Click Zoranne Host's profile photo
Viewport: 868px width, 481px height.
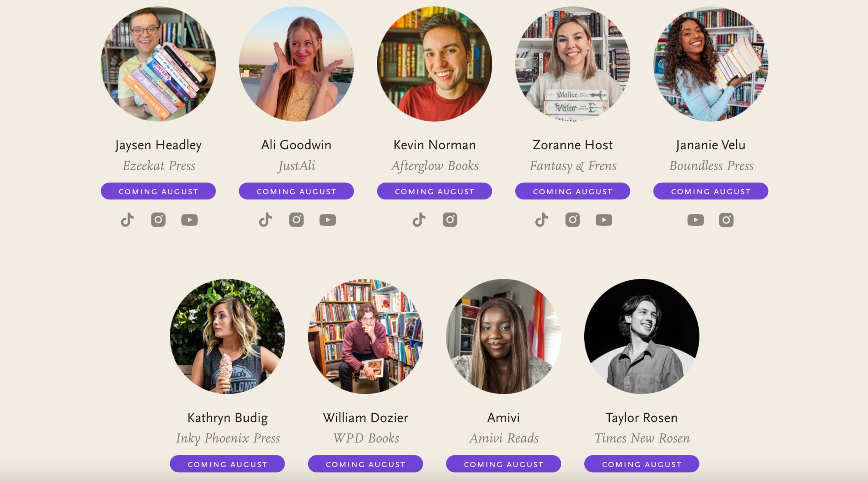pyautogui.click(x=573, y=64)
